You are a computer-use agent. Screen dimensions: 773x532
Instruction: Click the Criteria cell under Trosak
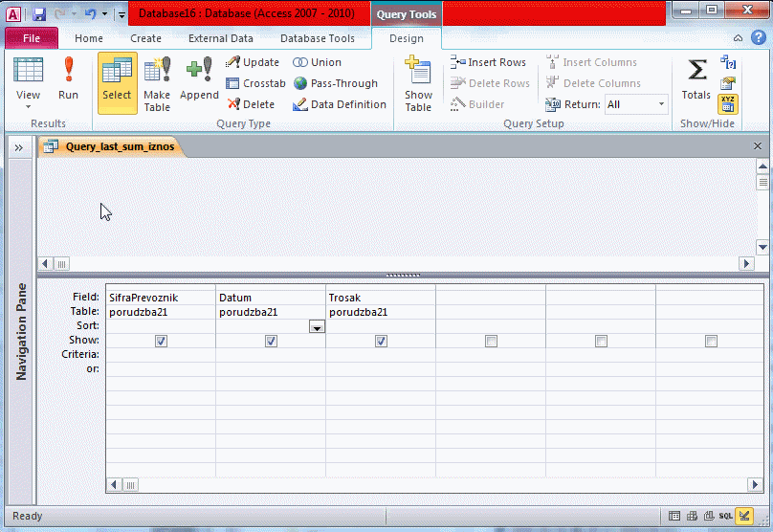click(x=381, y=354)
